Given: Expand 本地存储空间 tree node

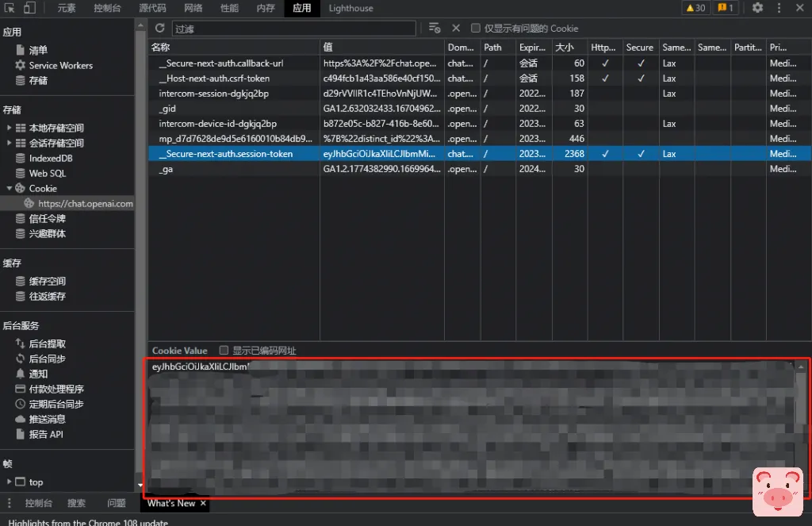Looking at the screenshot, I should click(x=9, y=128).
